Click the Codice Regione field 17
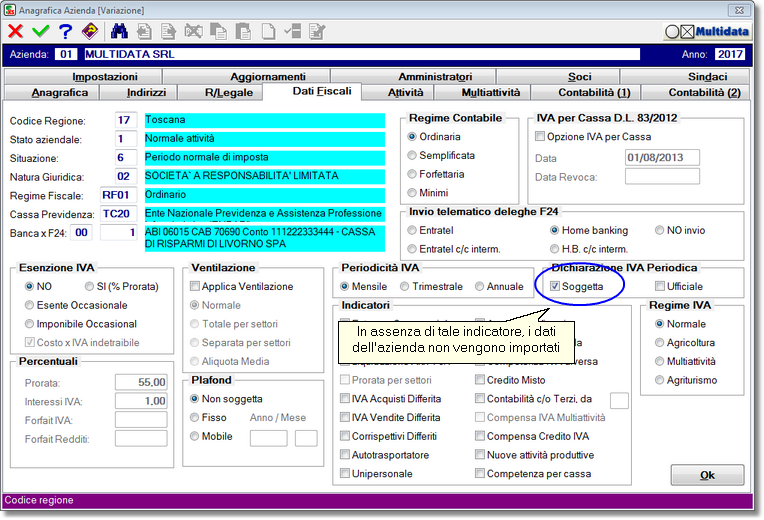 126,120
